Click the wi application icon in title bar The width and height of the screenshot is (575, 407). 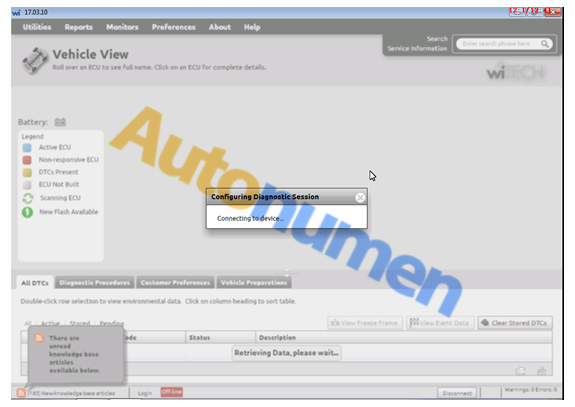tap(17, 12)
